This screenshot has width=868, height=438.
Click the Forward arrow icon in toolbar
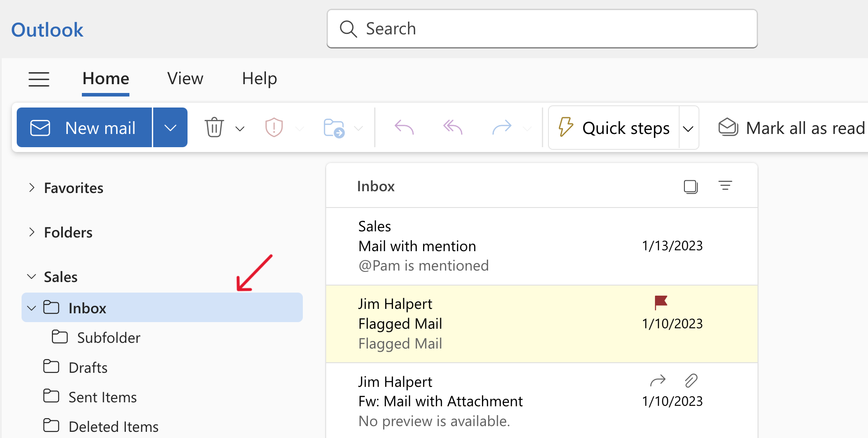[x=502, y=128]
